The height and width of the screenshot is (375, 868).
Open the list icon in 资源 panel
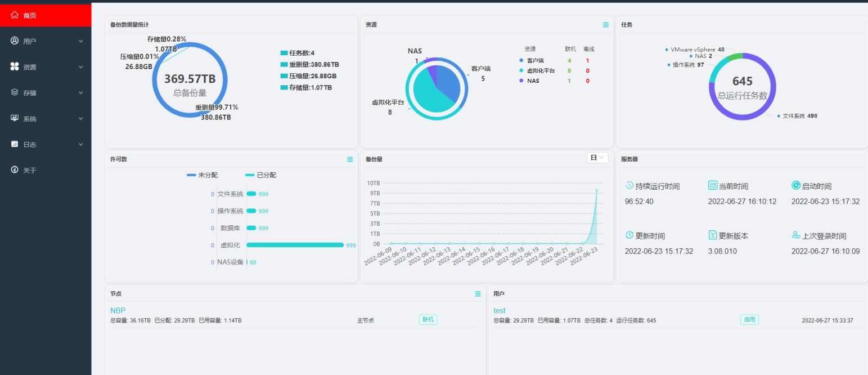(605, 25)
